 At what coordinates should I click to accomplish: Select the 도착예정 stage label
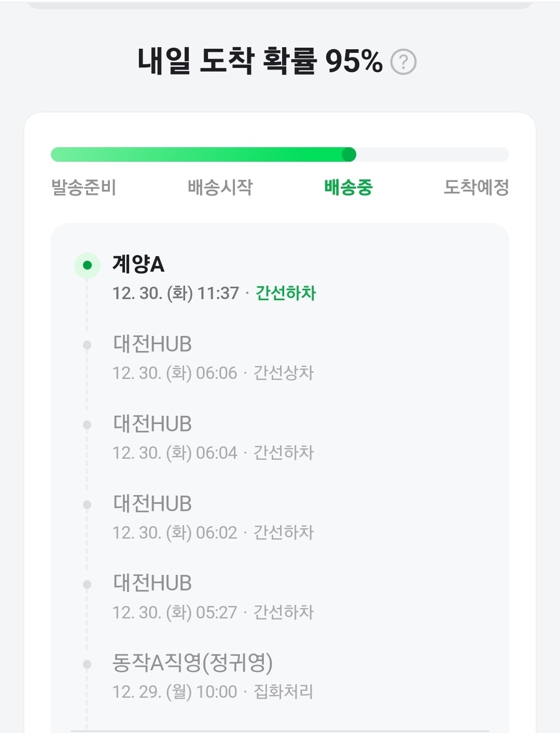coord(476,187)
